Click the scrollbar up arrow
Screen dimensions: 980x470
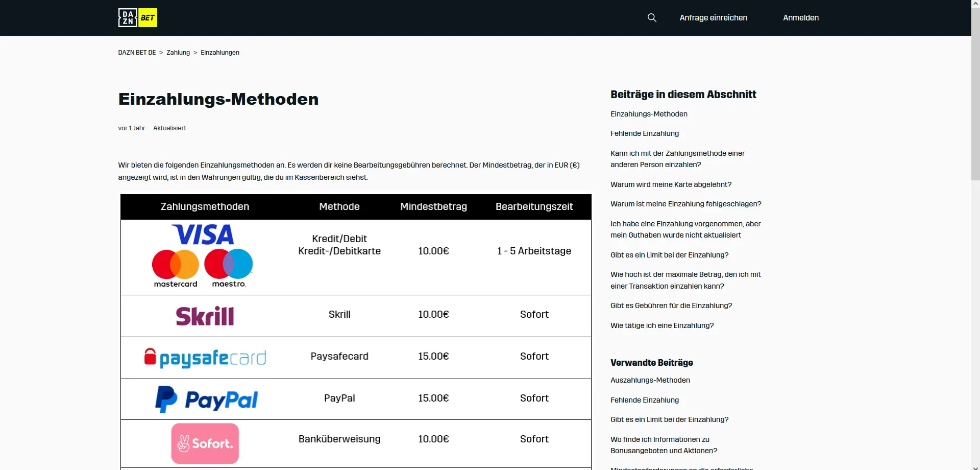tap(975, 4)
